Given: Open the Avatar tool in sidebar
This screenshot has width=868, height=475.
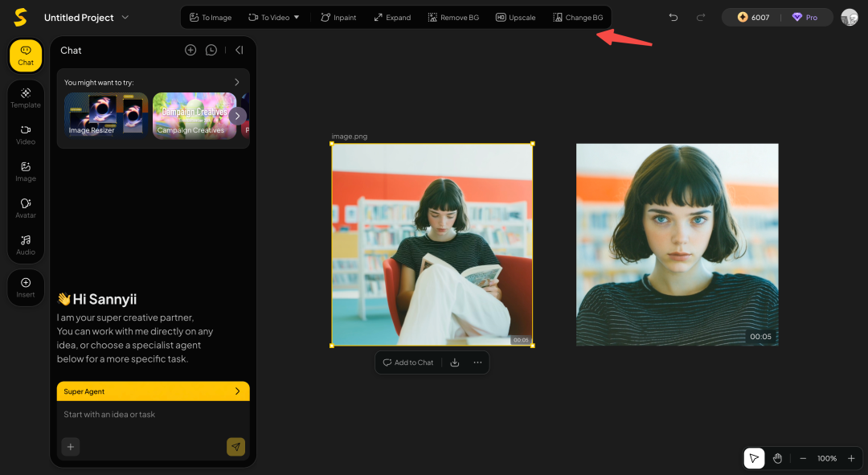Looking at the screenshot, I should [26, 207].
